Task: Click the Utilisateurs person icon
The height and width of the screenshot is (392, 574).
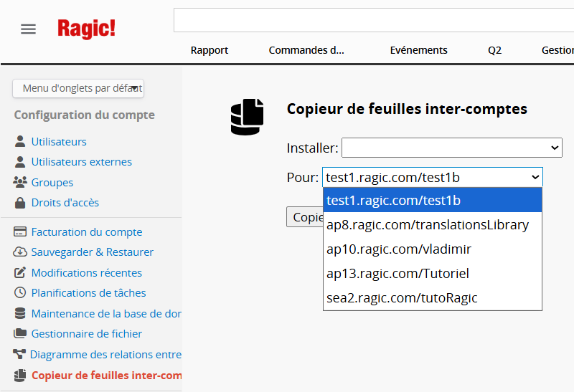Action: coord(19,142)
